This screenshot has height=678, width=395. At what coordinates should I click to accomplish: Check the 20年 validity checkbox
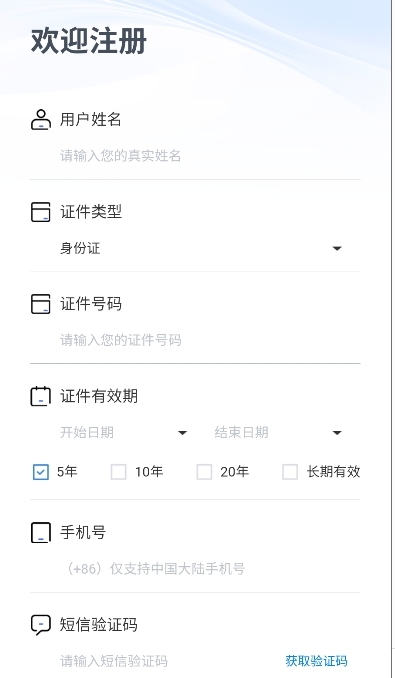204,472
